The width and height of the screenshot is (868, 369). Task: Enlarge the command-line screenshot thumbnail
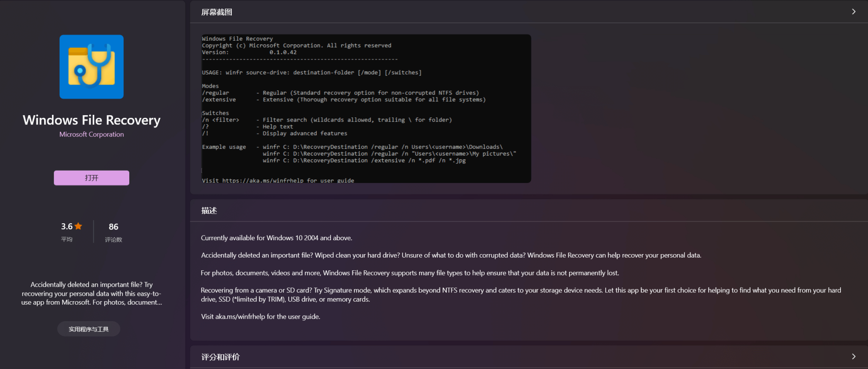pos(366,108)
